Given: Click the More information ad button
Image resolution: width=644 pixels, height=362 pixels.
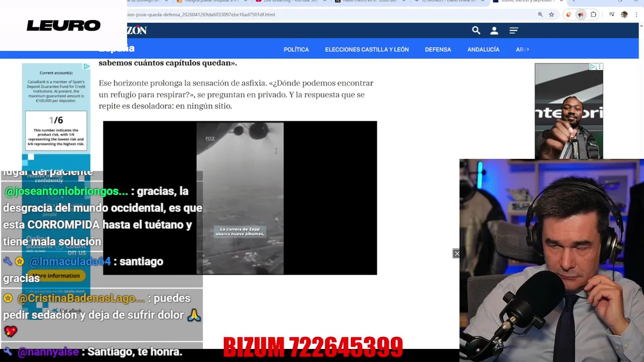Looking at the screenshot, I should pyautogui.click(x=56, y=276).
